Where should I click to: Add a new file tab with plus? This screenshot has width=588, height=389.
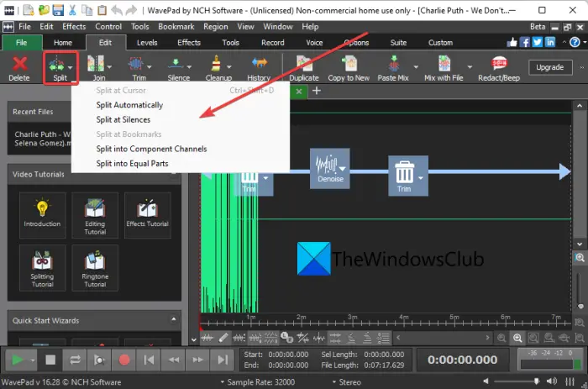pos(317,91)
